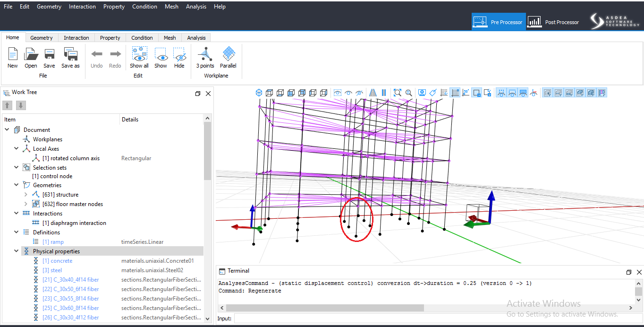Click the Item column header
The image size is (644, 327).
61,120
